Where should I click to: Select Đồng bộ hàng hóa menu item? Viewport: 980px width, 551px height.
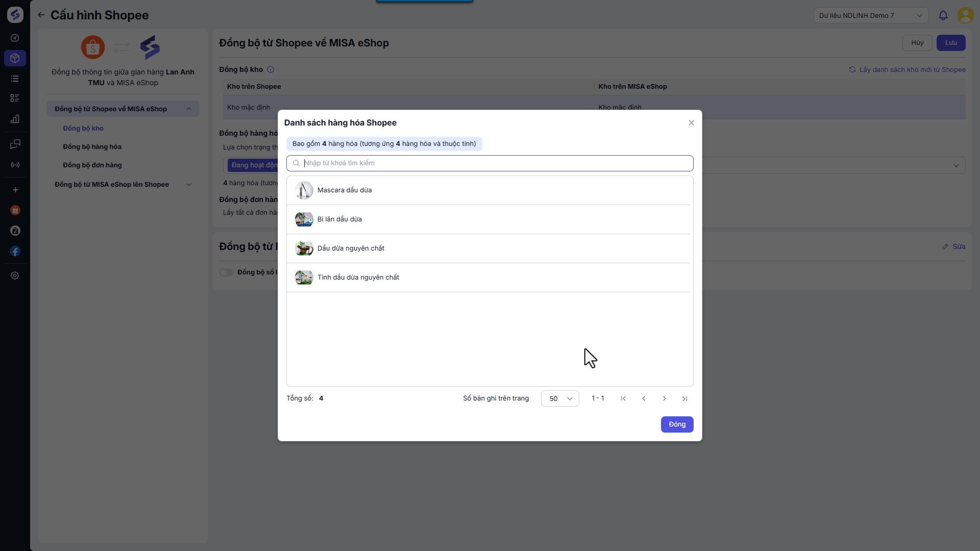coord(92,147)
